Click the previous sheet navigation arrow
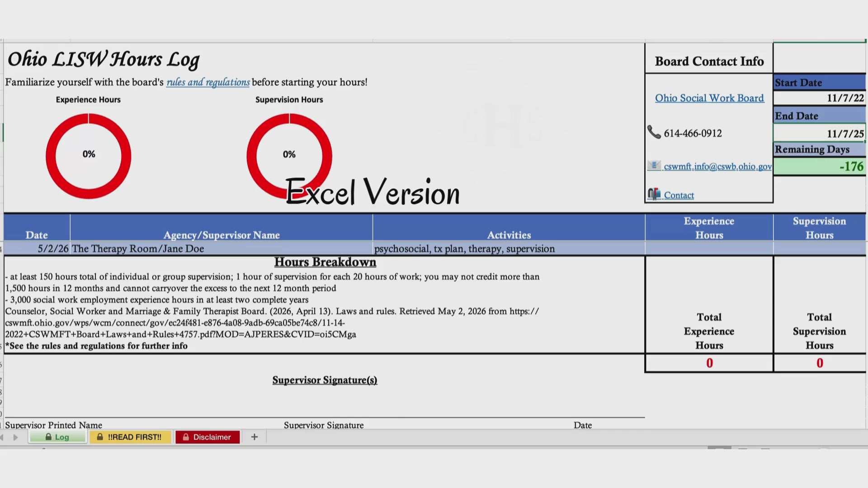 2,437
